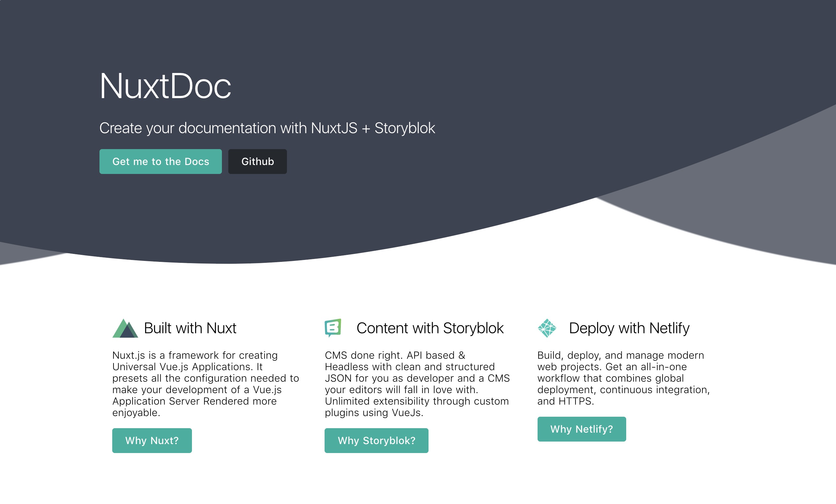Click the Nuxt.js is a framework paragraph
Image resolution: width=836 pixels, height=504 pixels.
pos(206,384)
